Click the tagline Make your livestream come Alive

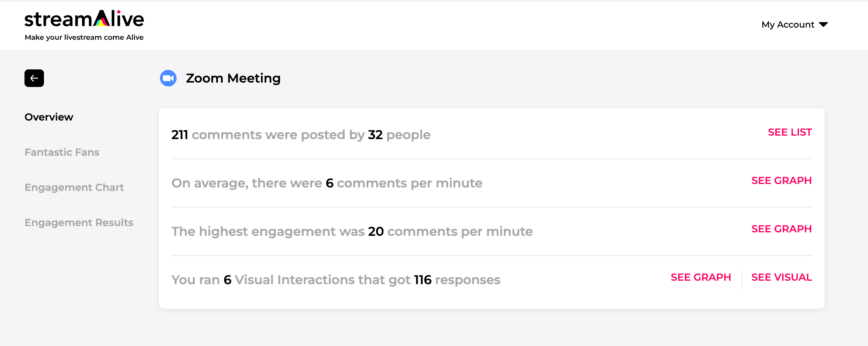point(84,37)
